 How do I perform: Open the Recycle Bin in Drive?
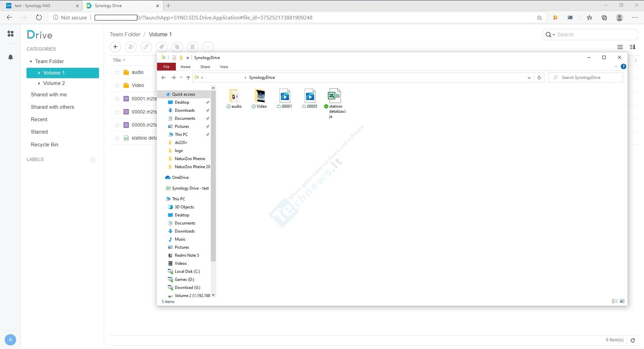click(44, 145)
